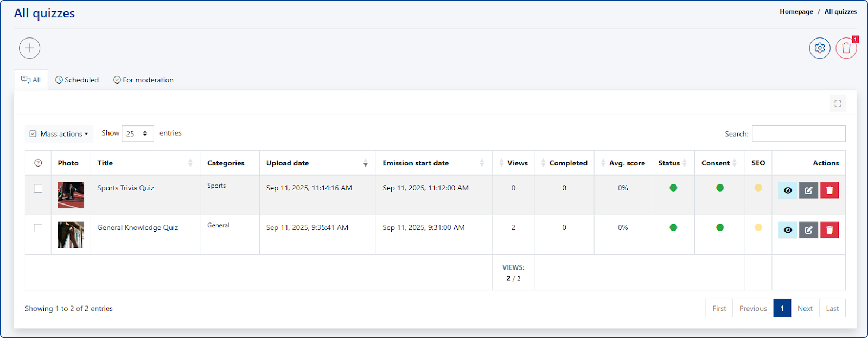Edit the Sports Trivia Quiz

[808, 190]
